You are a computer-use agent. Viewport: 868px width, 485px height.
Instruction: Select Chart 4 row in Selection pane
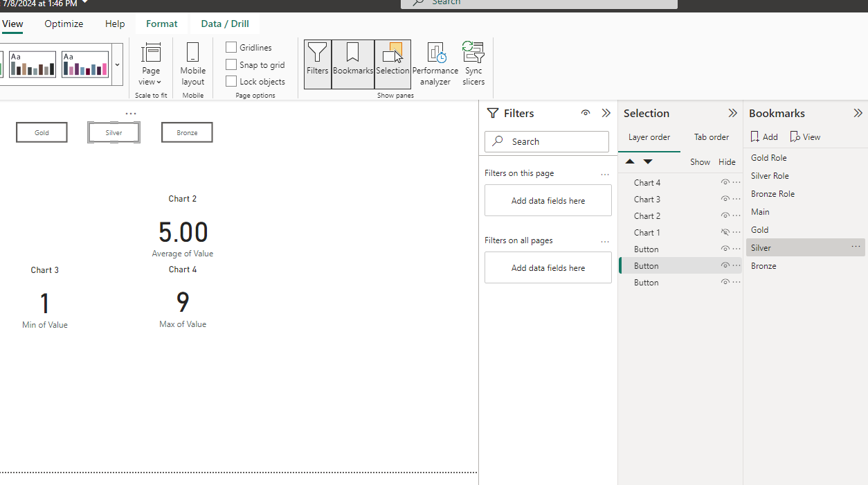(680, 183)
